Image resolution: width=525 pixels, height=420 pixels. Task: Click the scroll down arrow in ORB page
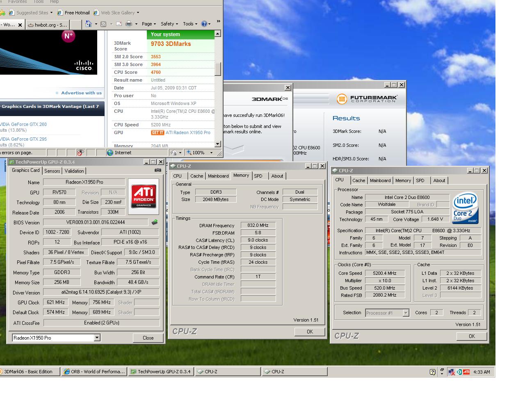point(218,144)
